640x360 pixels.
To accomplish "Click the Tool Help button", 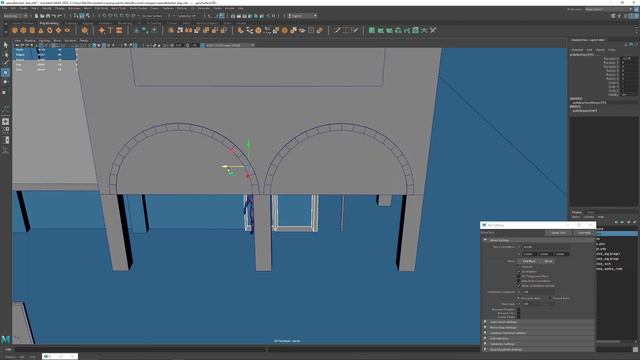I will (x=584, y=233).
